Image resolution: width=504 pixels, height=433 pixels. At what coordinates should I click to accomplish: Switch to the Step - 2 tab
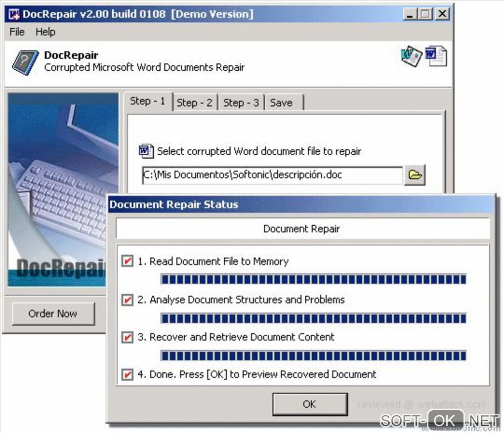(x=195, y=103)
